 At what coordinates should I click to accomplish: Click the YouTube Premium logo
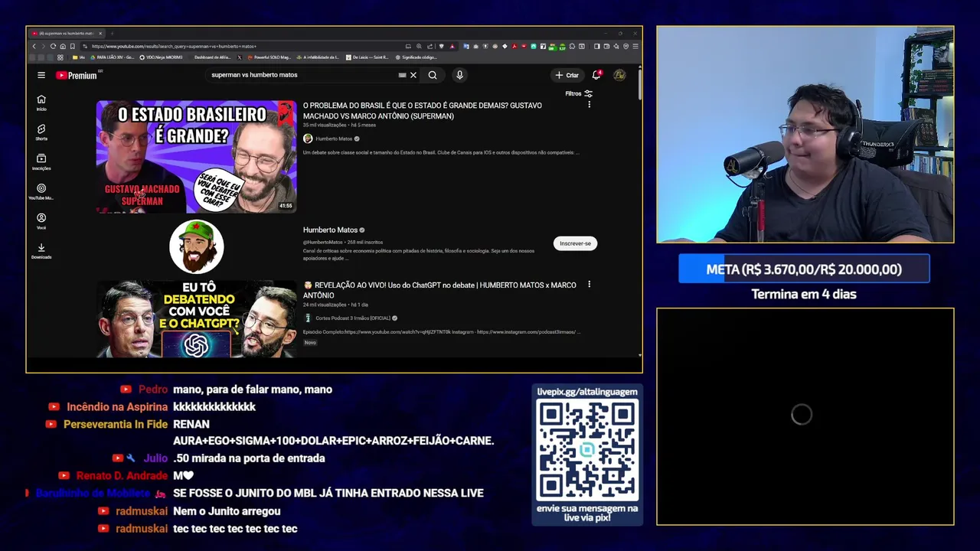[77, 75]
